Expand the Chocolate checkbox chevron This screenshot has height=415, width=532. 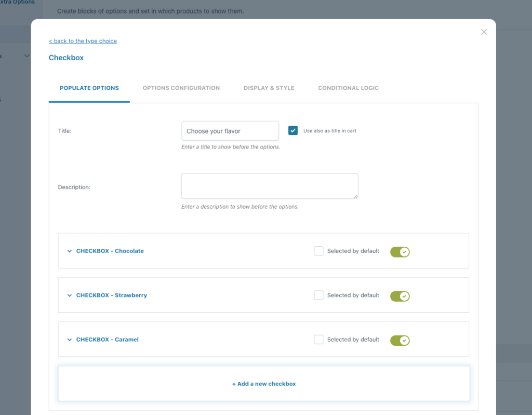[x=70, y=251]
